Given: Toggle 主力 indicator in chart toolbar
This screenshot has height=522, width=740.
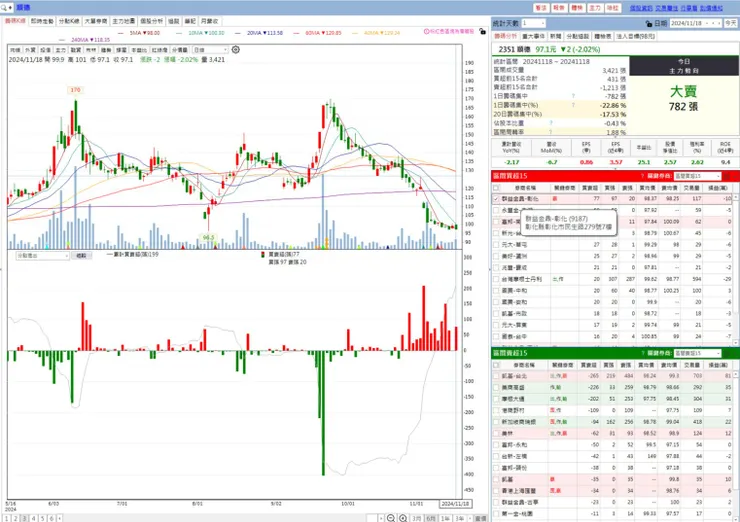Looking at the screenshot, I should [60, 50].
